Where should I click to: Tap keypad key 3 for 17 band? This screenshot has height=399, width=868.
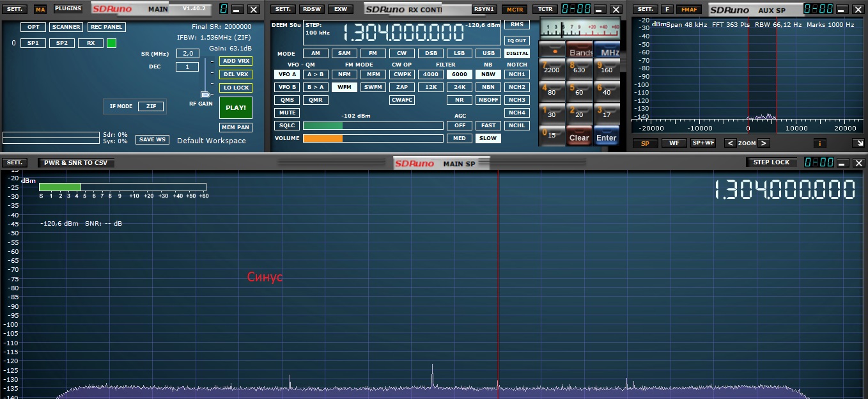click(x=606, y=113)
